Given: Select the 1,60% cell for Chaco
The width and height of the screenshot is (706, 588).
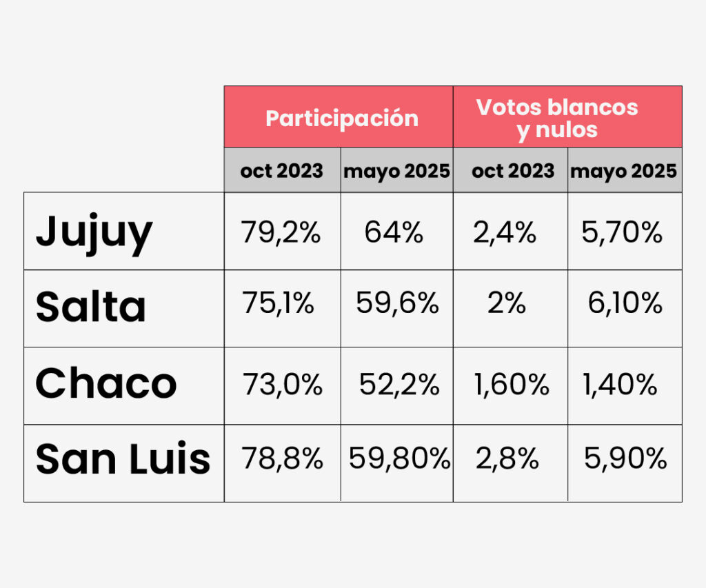Looking at the screenshot, I should pos(511,385).
